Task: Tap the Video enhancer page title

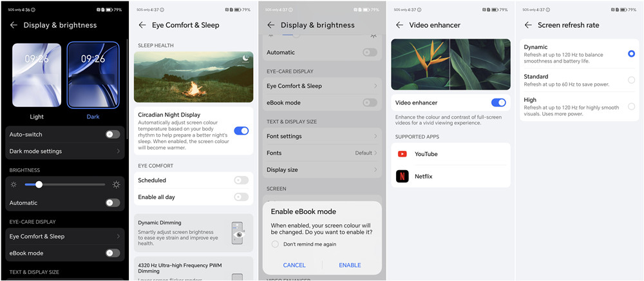Action: 435,25
